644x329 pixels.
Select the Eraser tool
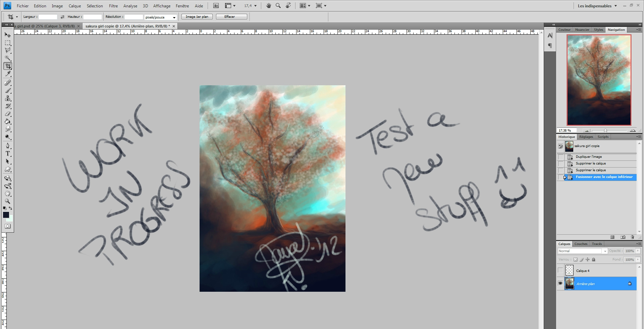[x=8, y=114]
